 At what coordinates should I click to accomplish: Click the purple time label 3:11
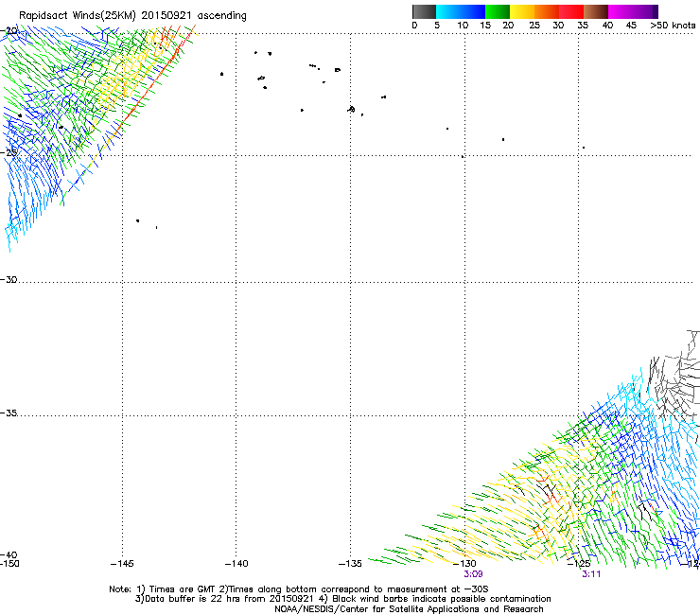[591, 574]
